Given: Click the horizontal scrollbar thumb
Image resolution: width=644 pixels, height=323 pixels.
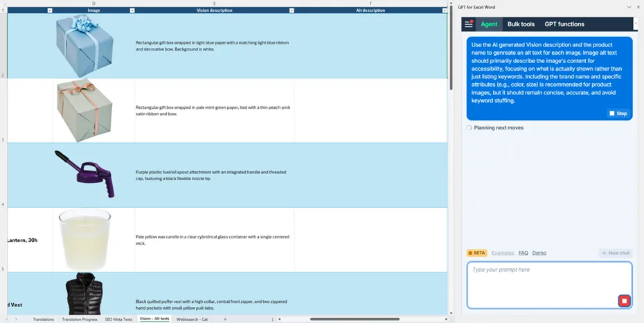Looking at the screenshot, I should [x=355, y=319].
